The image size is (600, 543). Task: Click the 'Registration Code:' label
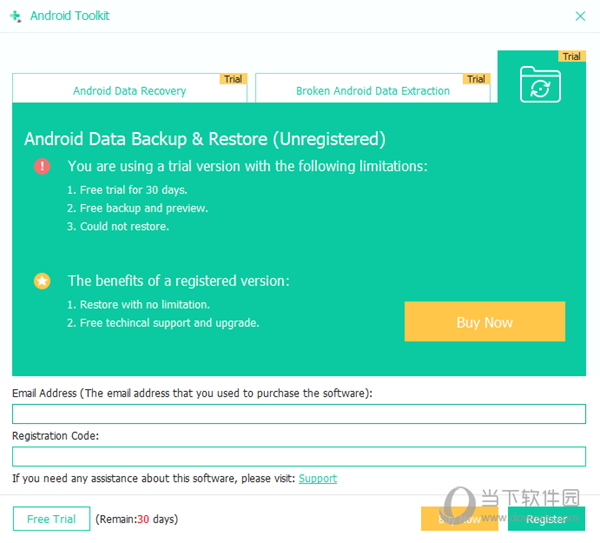point(55,436)
